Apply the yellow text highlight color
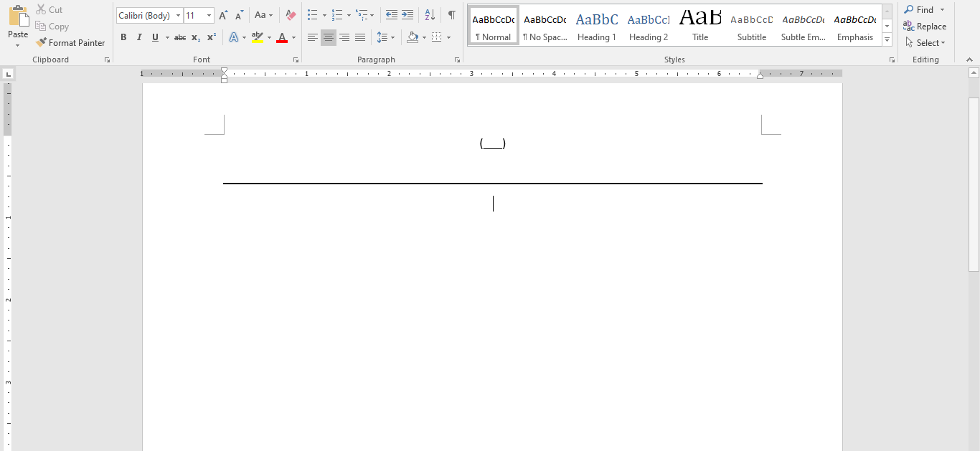980x451 pixels. click(x=258, y=37)
